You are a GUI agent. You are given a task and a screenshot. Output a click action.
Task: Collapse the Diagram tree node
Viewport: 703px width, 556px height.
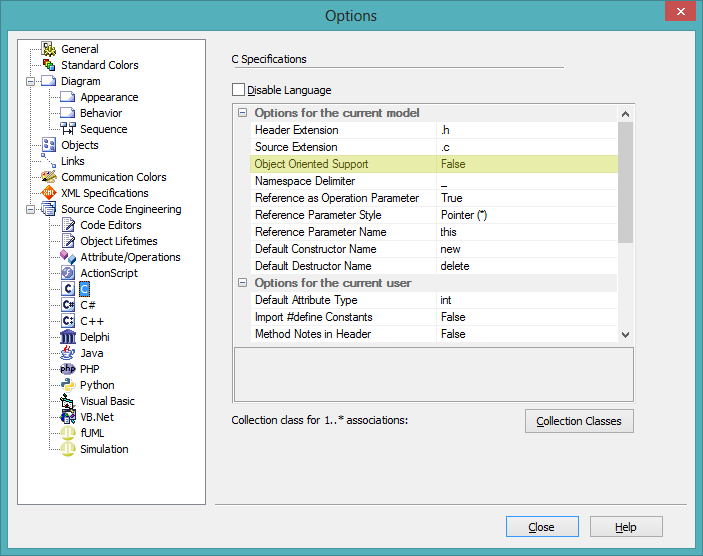coord(30,82)
